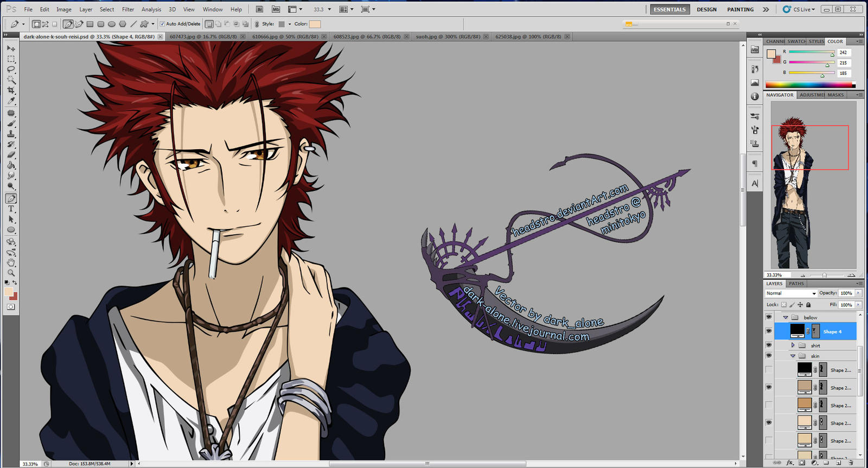868x468 pixels.
Task: Enable Quick Mask mode at the toolbox bottom
Action: click(11, 307)
